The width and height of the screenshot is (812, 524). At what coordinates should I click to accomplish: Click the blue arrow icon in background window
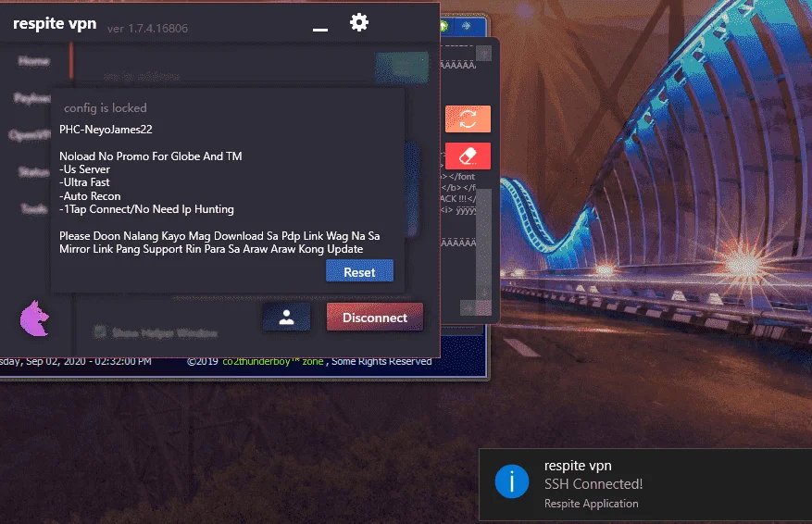pyautogui.click(x=466, y=25)
